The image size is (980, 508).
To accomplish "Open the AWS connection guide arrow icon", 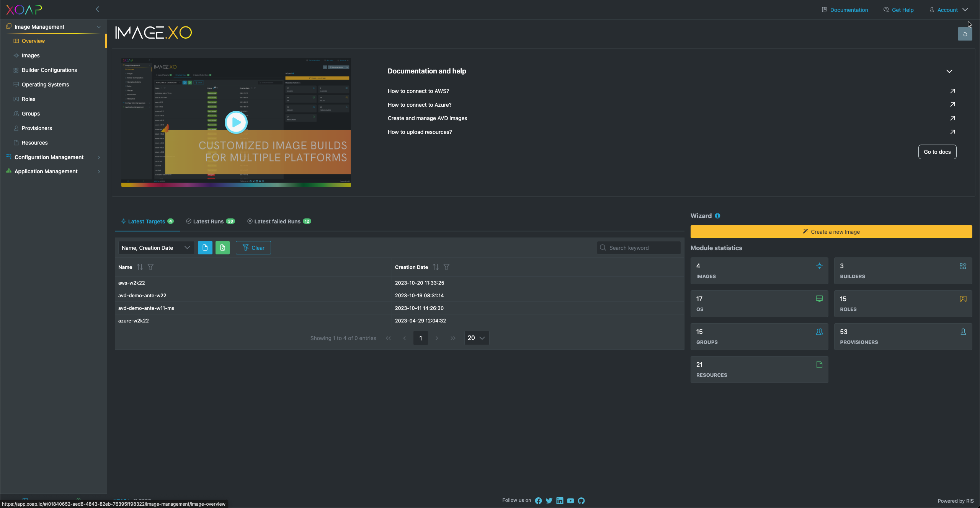I will coord(952,91).
